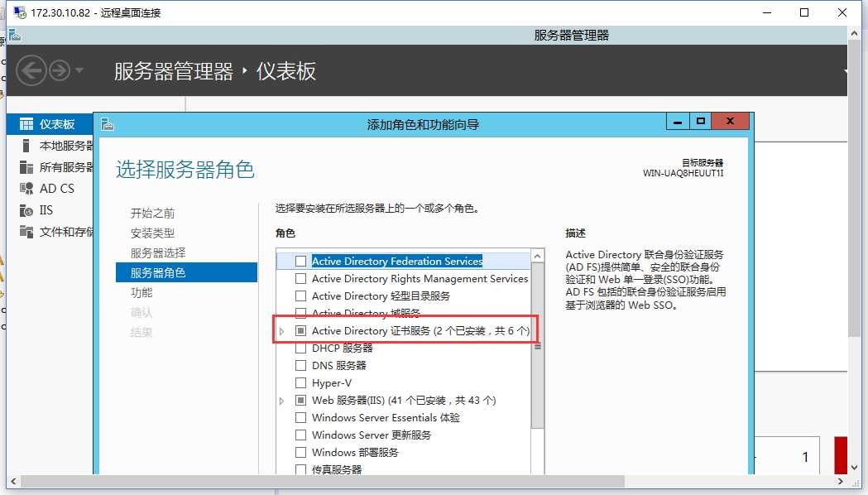868x495 pixels.
Task: Click the 所有服务器 sidebar icon
Action: [26, 167]
